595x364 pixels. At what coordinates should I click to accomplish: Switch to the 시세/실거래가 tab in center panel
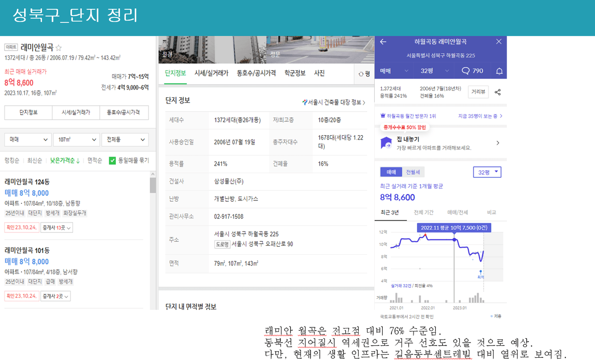[211, 73]
